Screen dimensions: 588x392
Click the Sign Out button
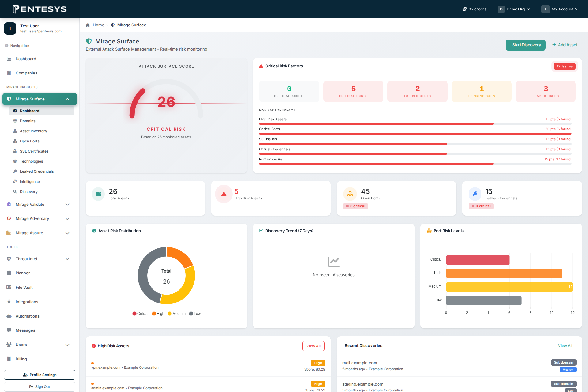pos(40,387)
